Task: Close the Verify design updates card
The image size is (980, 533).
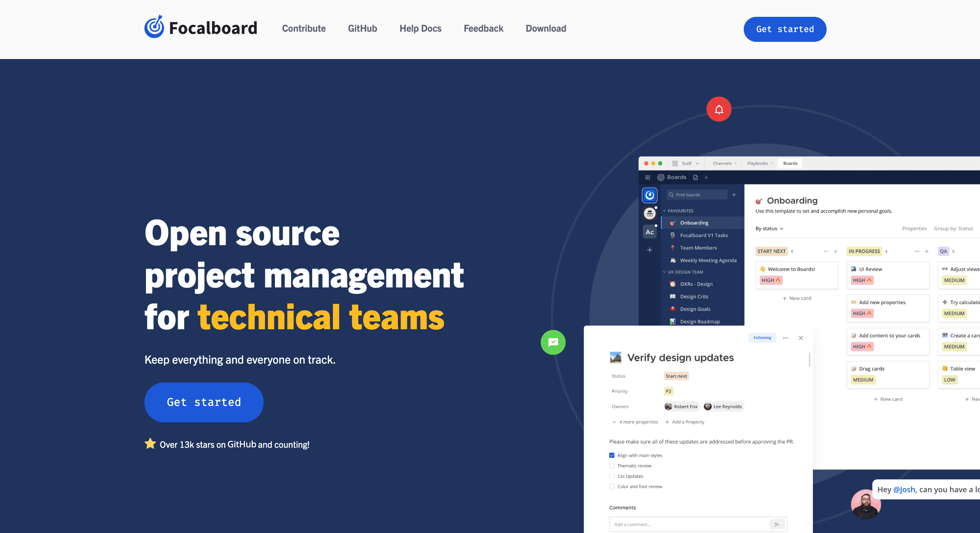Action: click(800, 338)
